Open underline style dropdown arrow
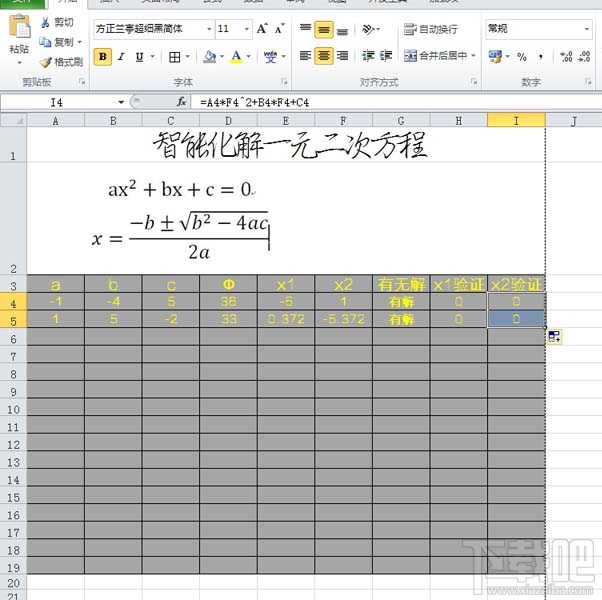Screen dimensions: 602x600 click(152, 57)
